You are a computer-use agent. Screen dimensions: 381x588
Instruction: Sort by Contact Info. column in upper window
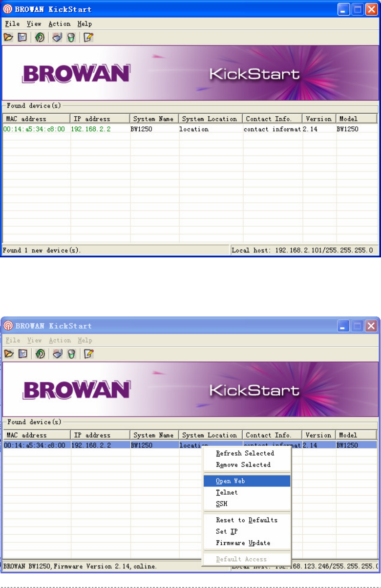(273, 119)
